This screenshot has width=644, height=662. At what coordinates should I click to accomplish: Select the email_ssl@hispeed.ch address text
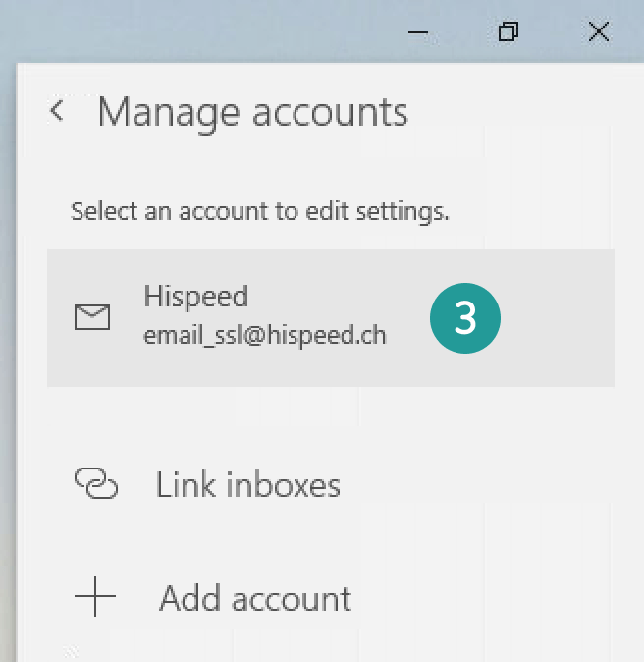click(265, 336)
